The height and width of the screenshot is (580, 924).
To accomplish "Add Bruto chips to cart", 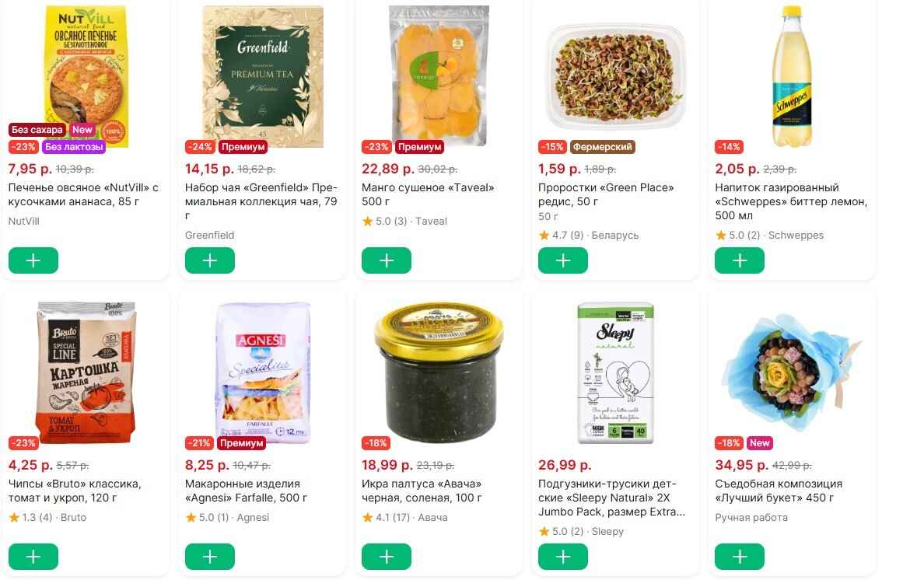I will [x=33, y=557].
